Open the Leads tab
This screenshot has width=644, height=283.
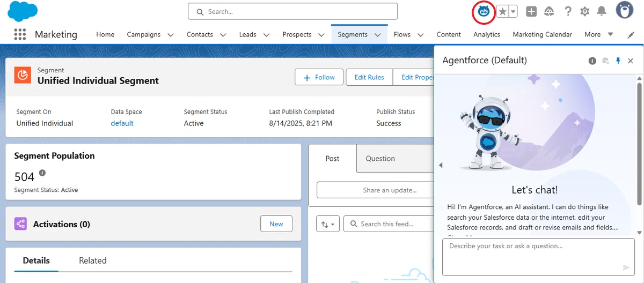247,34
